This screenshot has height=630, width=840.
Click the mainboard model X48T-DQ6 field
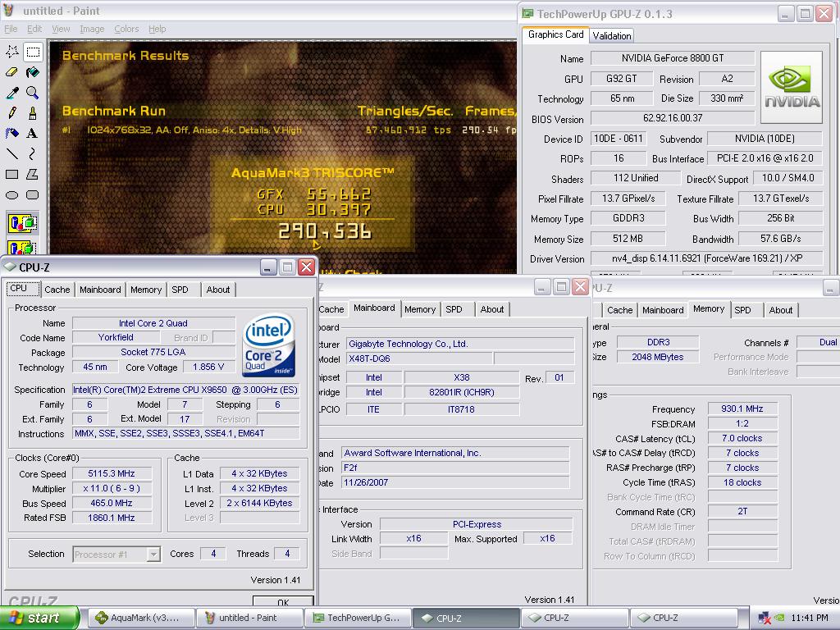pyautogui.click(x=419, y=359)
